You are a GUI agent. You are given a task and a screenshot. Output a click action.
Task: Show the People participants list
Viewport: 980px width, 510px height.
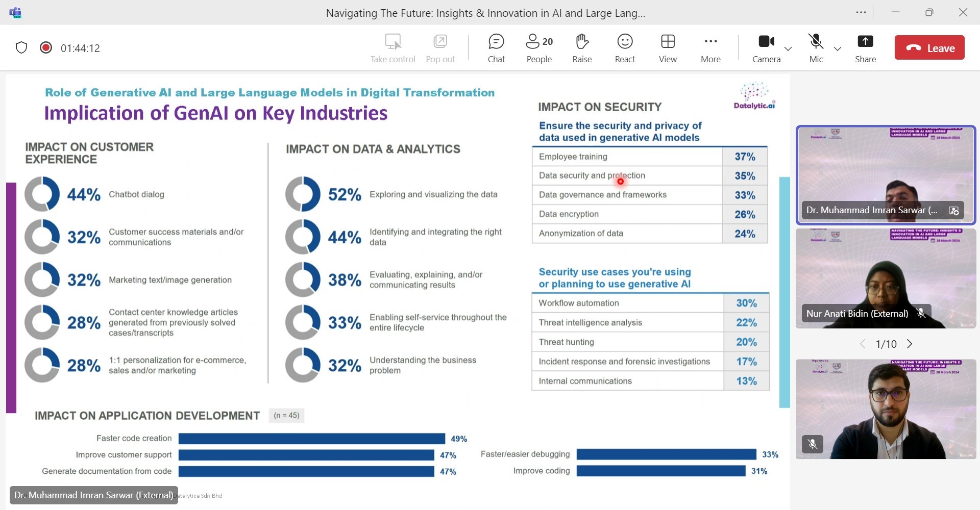coord(539,48)
